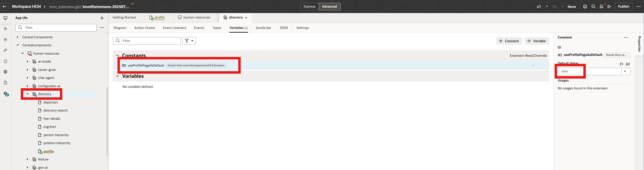Click the back arrow beside Workspace HCM
Viewport: 644px width, 170px height.
click(5, 7)
